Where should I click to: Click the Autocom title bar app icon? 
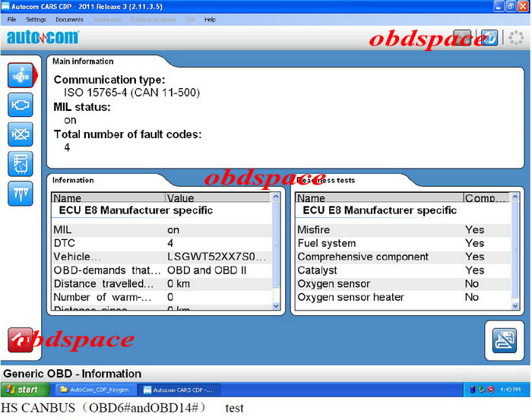5,6
